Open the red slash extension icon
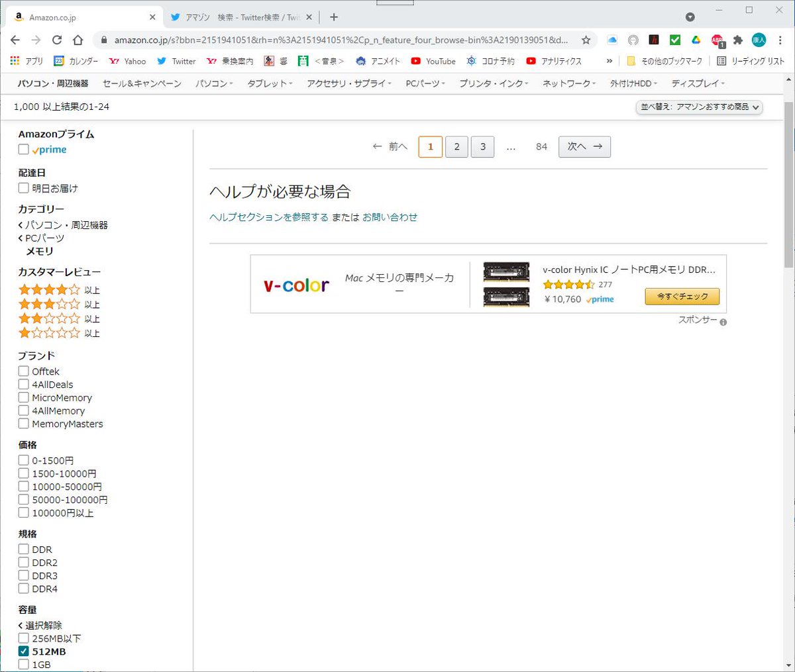The width and height of the screenshot is (795, 672). point(654,40)
